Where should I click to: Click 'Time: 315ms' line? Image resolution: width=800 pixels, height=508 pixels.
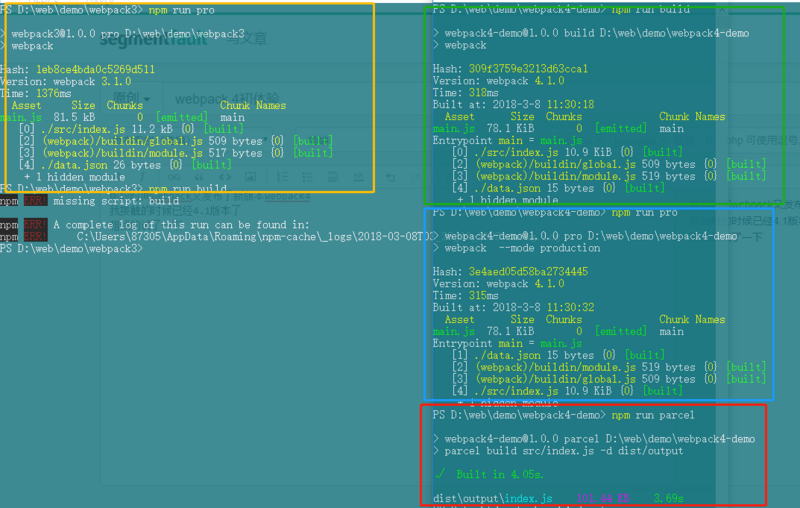(x=465, y=296)
